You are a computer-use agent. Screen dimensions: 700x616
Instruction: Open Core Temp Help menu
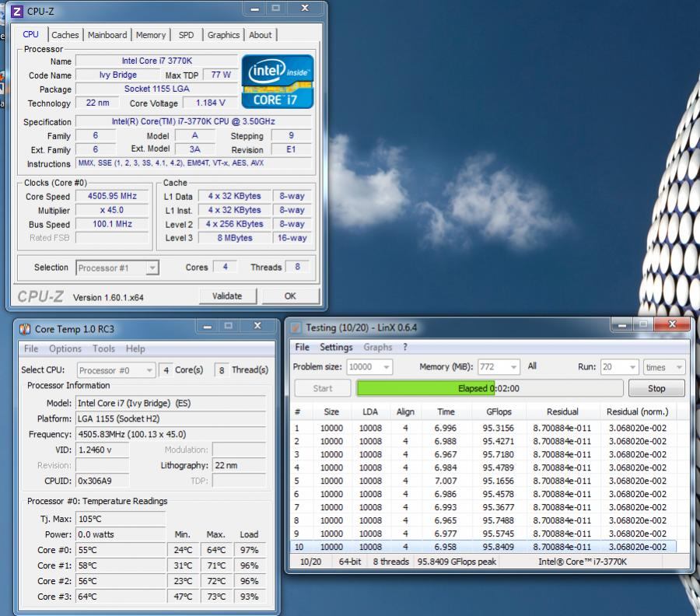point(135,348)
